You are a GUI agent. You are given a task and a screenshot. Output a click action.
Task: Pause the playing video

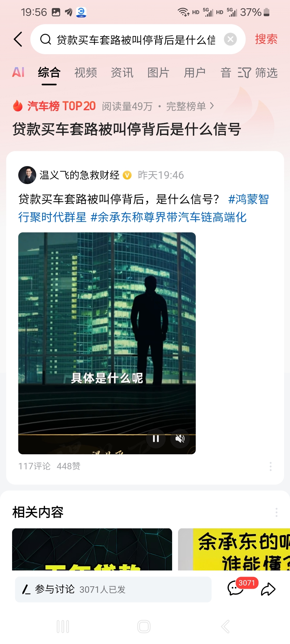[156, 438]
